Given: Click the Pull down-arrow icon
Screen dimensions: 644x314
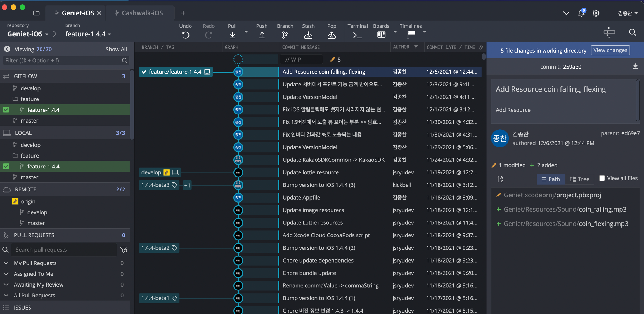Looking at the screenshot, I should (x=232, y=35).
